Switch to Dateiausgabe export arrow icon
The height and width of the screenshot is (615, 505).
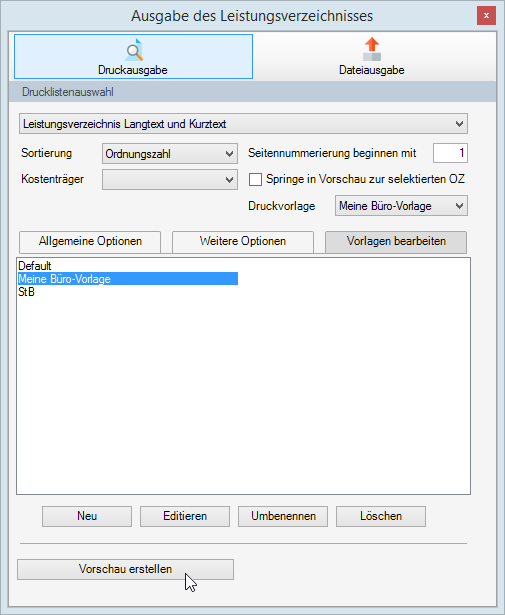[x=372, y=49]
